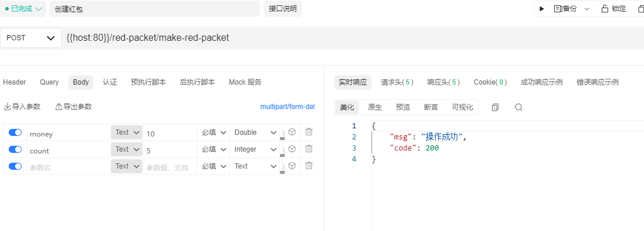
Task: Click the 备份 backup button
Action: pos(566,9)
